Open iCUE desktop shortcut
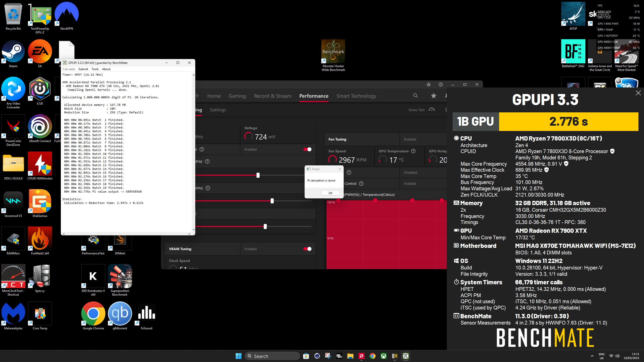 point(40,91)
